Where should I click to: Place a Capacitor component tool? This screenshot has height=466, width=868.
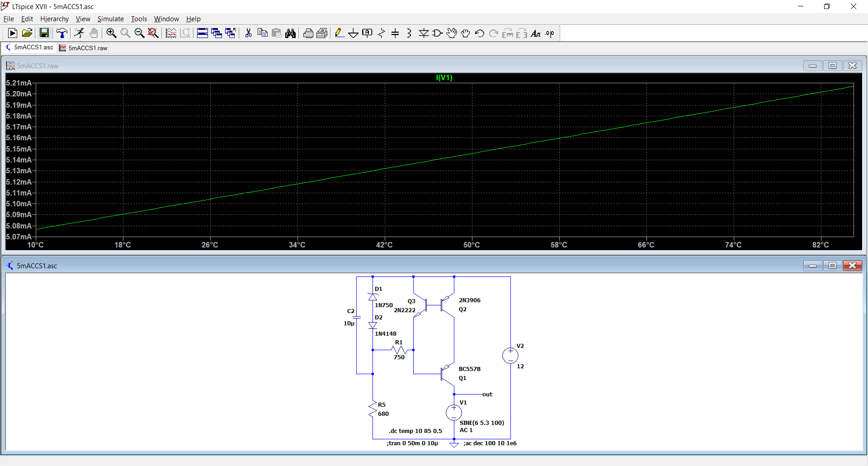point(396,33)
